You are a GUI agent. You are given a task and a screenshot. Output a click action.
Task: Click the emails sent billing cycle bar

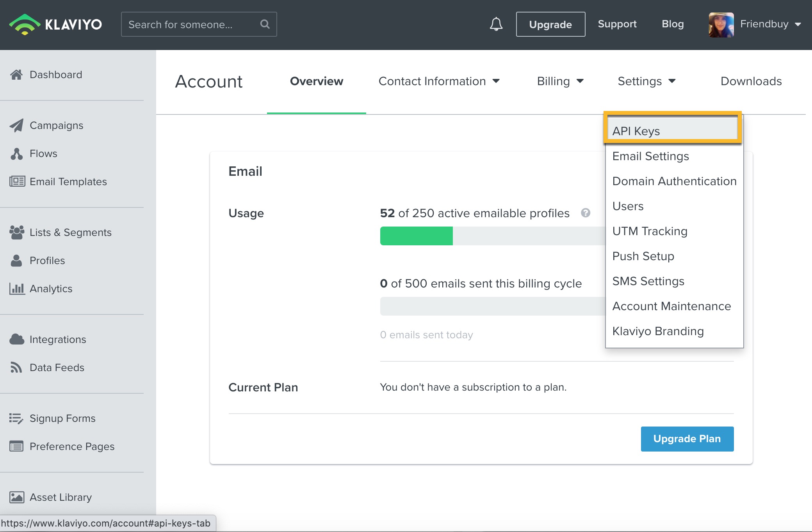[x=493, y=306]
